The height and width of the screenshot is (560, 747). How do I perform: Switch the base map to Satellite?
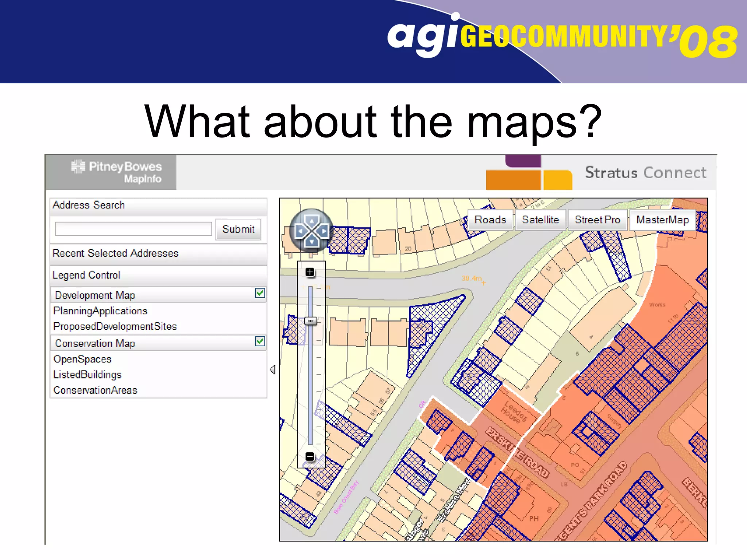point(540,220)
